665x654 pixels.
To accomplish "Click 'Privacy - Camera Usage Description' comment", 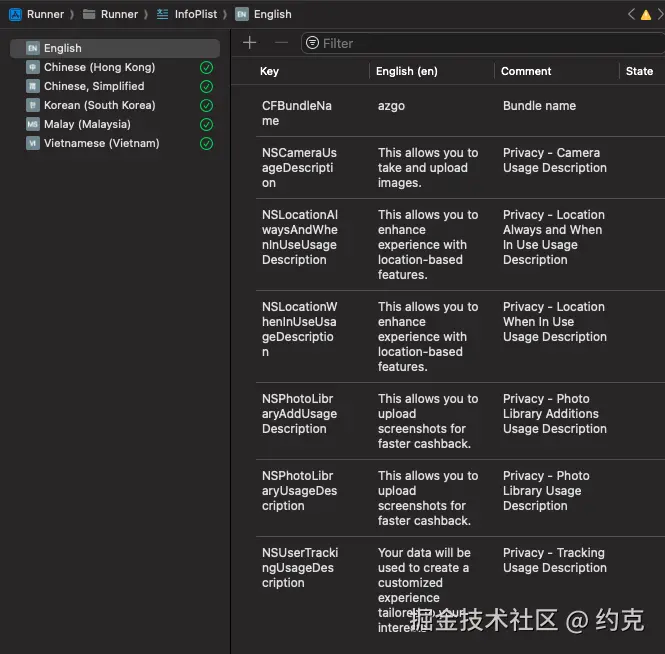I will click(555, 160).
